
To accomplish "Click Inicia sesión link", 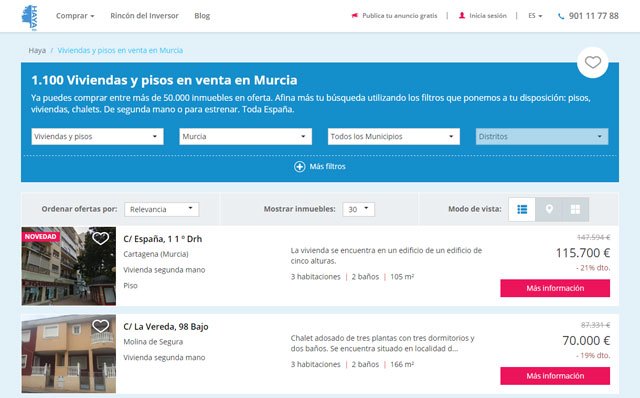I will pos(488,16).
